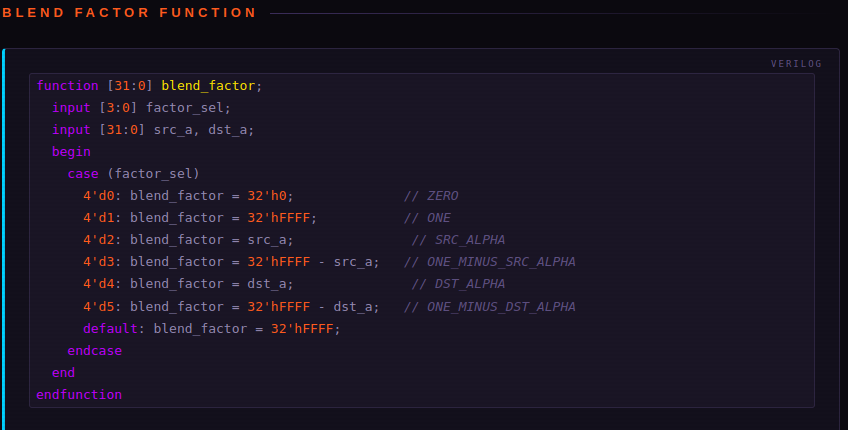The height and width of the screenshot is (430, 848).
Task: Click the // ONE comment
Action: [427, 218]
